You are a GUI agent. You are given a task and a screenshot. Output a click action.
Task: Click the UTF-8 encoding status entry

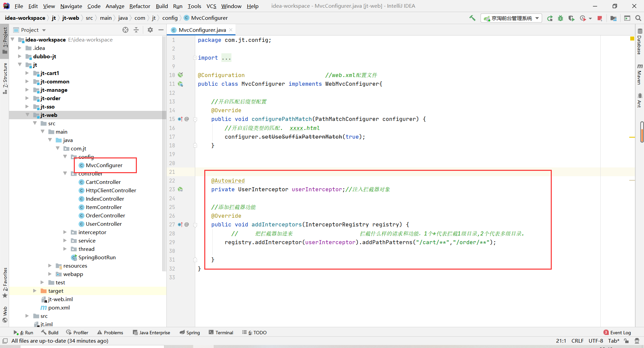(596, 341)
